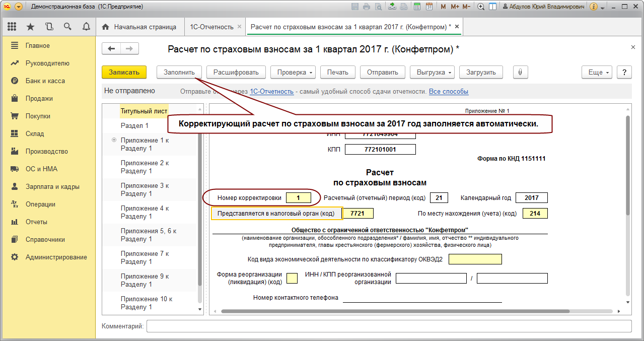Open the notifications bell icon

tap(86, 27)
